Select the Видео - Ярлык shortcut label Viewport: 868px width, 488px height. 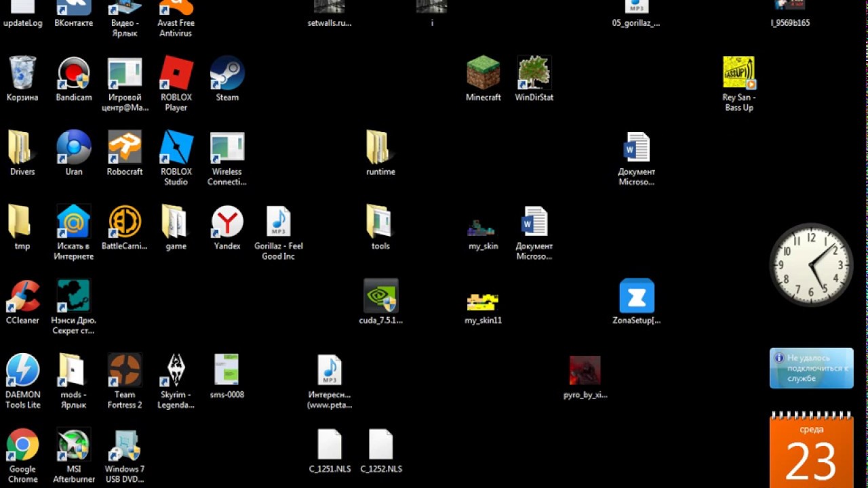[x=125, y=28]
